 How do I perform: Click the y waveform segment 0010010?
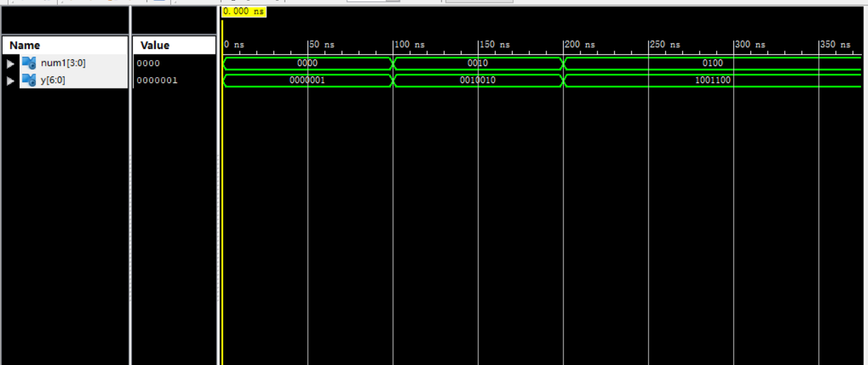[478, 81]
